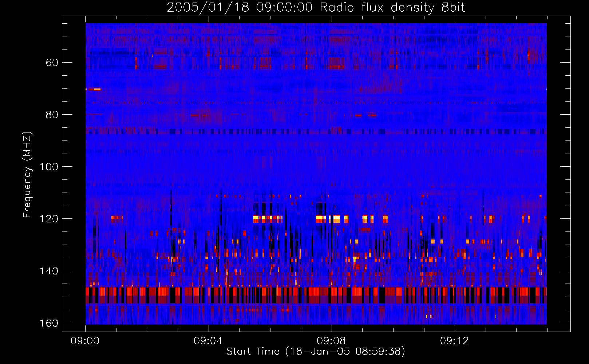Select the 'Frequency (MHZ)' axis label

27,174
